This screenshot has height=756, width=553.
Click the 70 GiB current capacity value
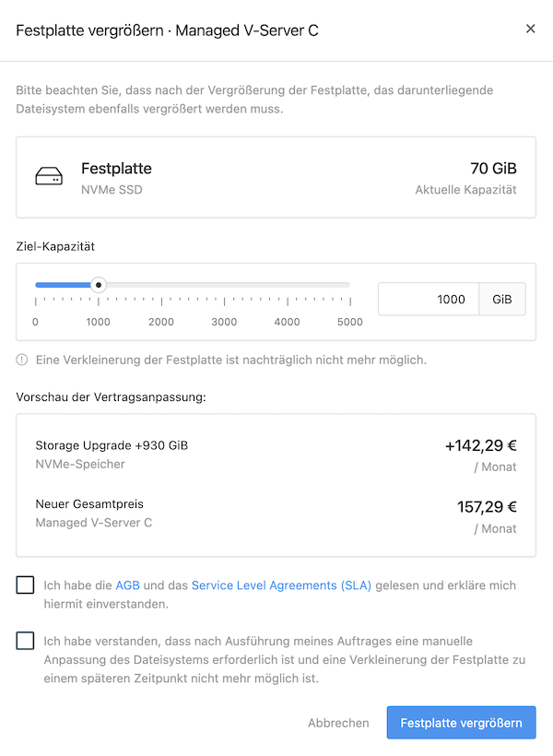pyautogui.click(x=493, y=169)
